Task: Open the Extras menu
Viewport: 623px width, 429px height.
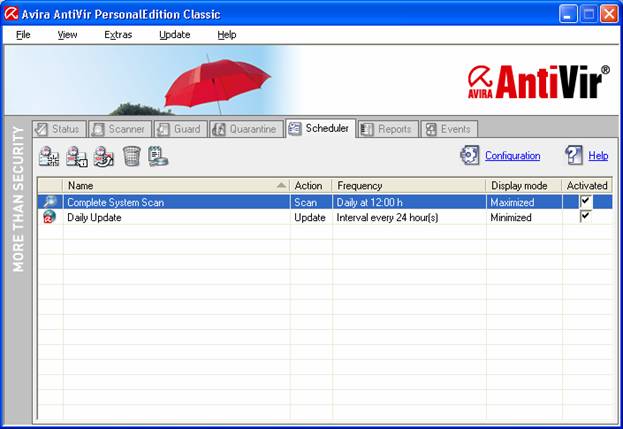Action: click(x=117, y=34)
